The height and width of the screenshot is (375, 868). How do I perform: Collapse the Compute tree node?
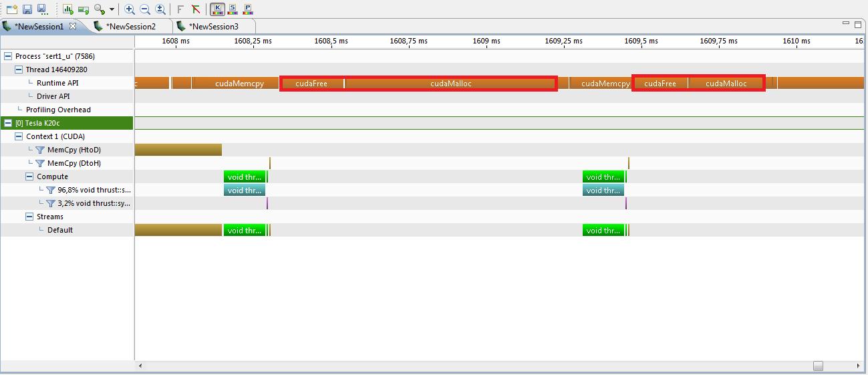click(29, 176)
